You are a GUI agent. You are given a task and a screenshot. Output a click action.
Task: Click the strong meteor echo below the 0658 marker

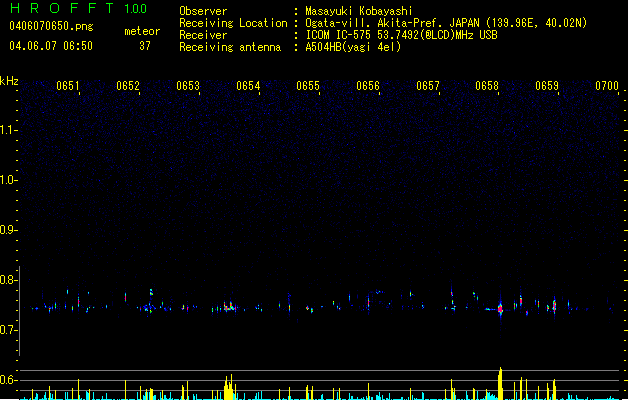[500, 309]
